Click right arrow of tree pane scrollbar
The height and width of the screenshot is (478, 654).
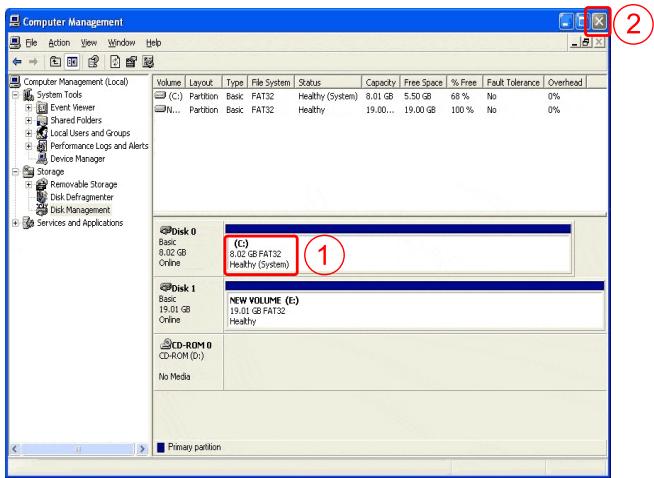(x=142, y=449)
